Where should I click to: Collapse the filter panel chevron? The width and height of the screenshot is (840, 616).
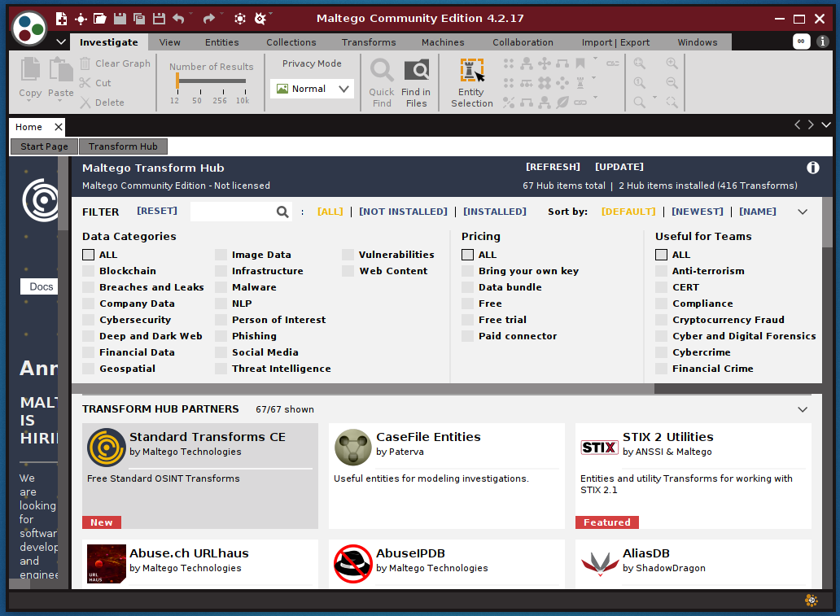[803, 212]
